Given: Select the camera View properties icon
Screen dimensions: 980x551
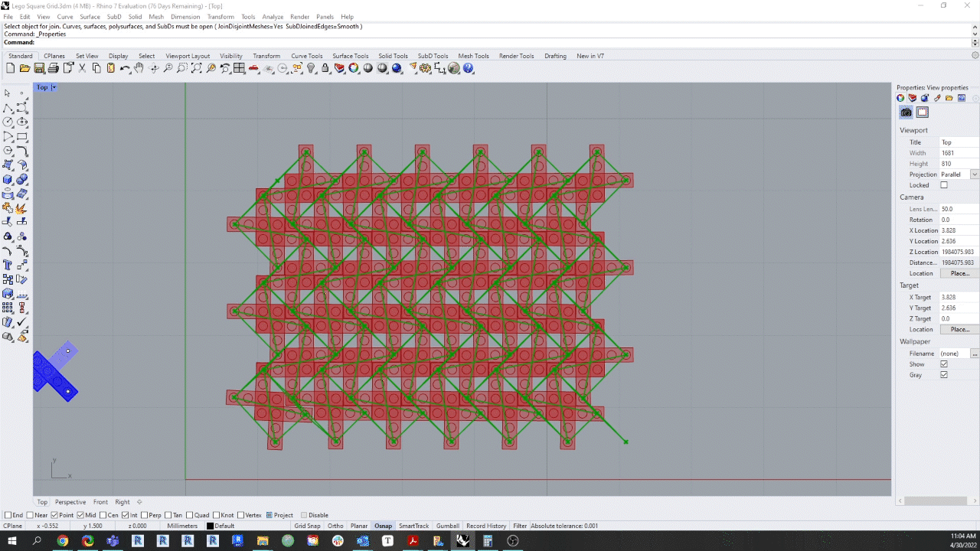Looking at the screenshot, I should coord(906,112).
